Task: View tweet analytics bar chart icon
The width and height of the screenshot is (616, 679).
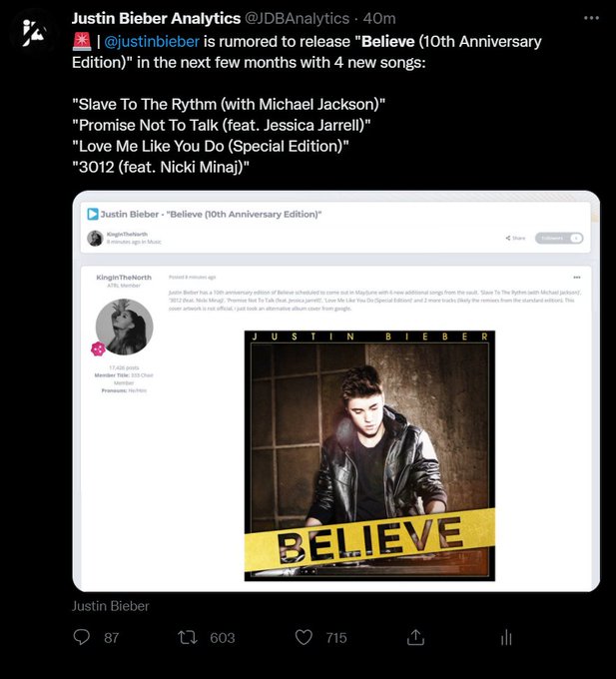Action: (x=506, y=638)
